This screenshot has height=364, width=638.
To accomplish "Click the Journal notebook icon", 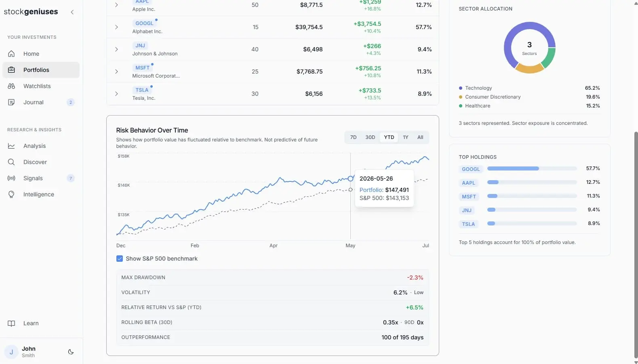I will 11,102.
